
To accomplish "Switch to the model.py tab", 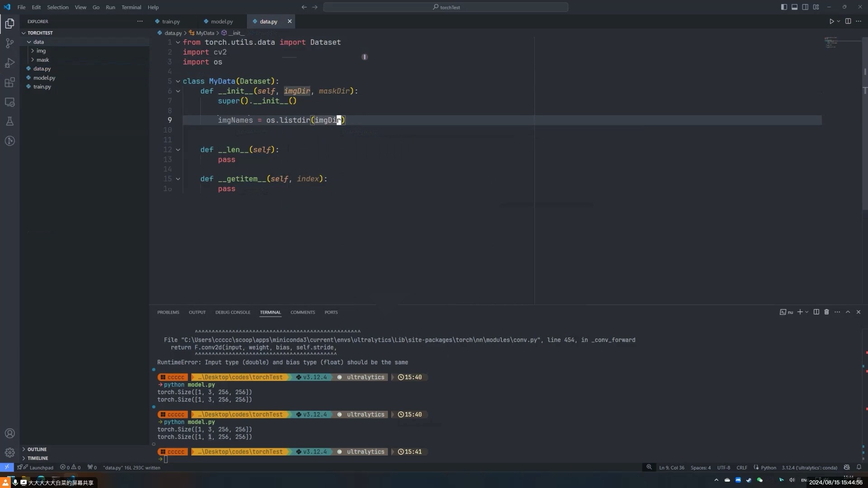I will [x=222, y=21].
